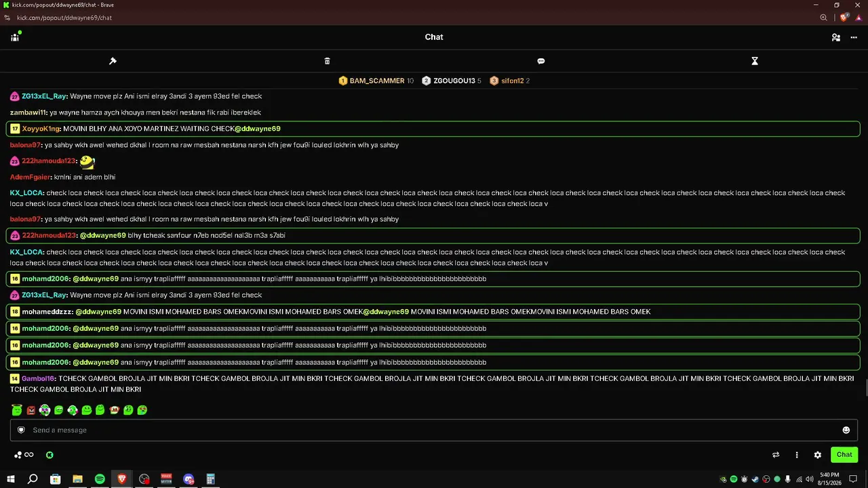Open OBS Studio from taskbar
This screenshot has width=868, height=488.
144,479
